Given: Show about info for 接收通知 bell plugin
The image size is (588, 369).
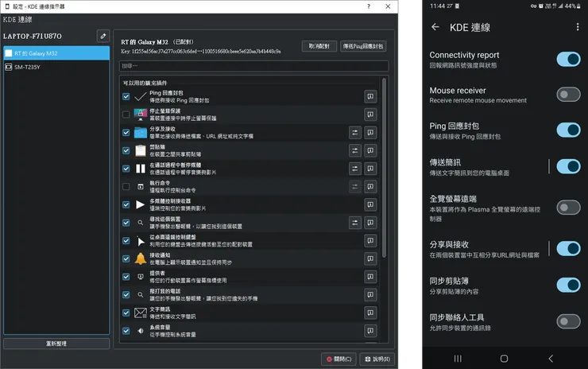Looking at the screenshot, I should (370, 258).
